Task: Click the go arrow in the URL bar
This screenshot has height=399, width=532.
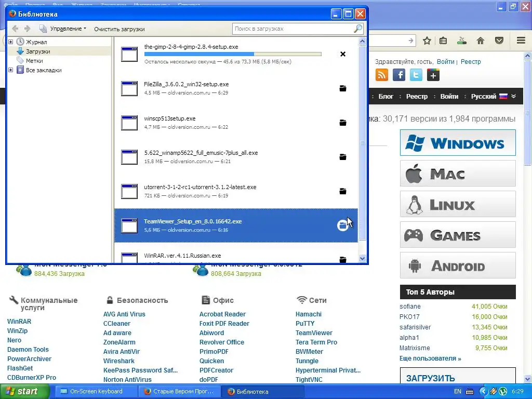Action: point(411,41)
